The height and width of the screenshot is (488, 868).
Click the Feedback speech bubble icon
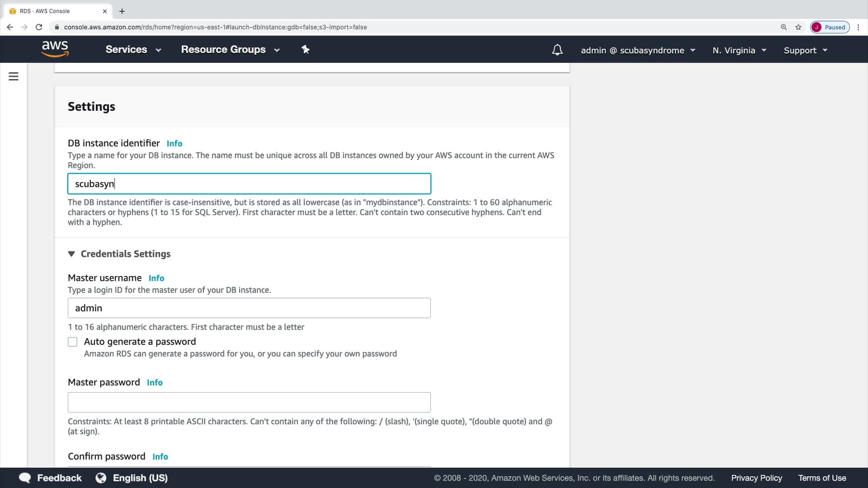tap(25, 478)
